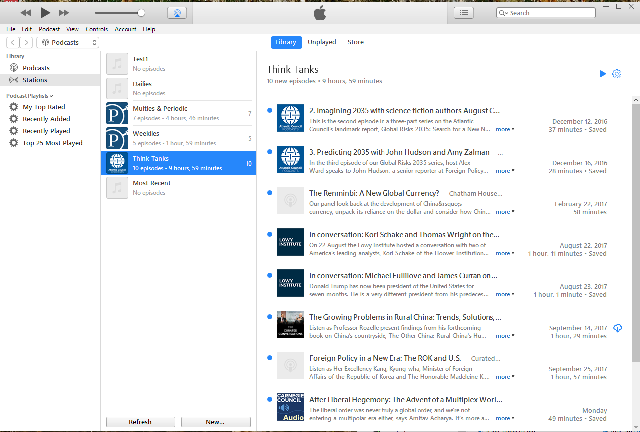Click the Refresh button
This screenshot has height=432, width=640.
coord(140,423)
